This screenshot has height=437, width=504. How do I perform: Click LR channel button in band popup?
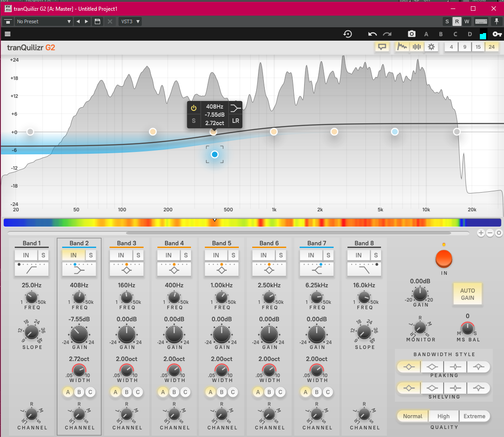(x=236, y=121)
